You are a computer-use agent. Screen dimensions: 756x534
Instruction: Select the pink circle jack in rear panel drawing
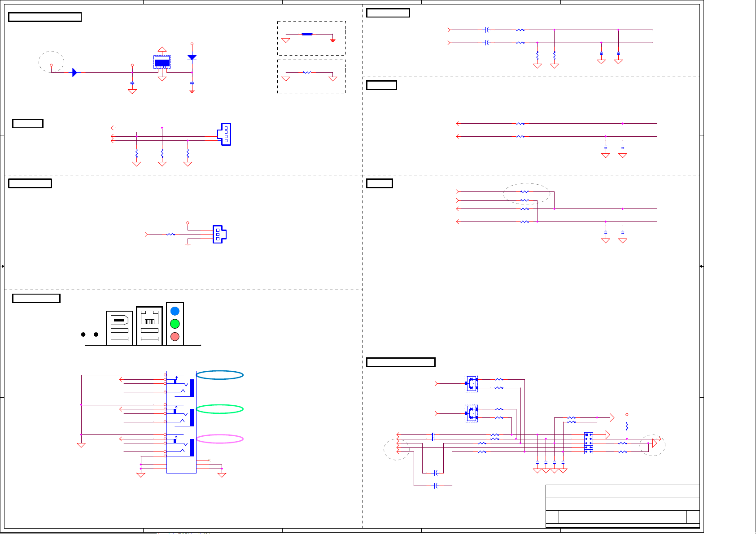click(x=175, y=337)
